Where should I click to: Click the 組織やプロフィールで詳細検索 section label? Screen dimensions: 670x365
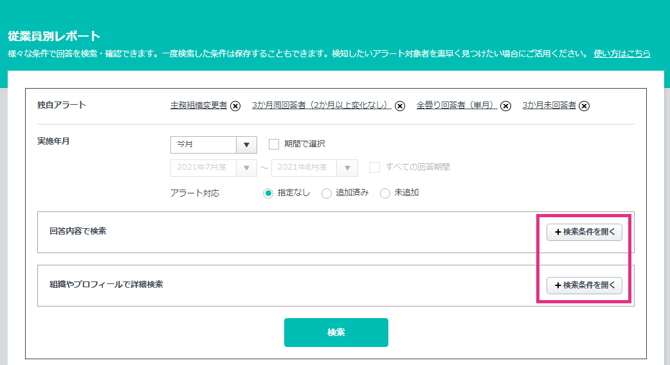point(106,285)
